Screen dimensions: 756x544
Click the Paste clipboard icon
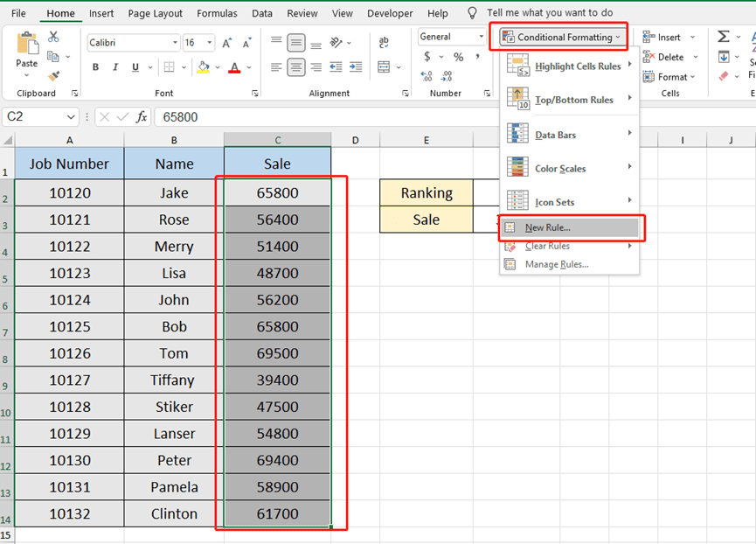coord(27,43)
